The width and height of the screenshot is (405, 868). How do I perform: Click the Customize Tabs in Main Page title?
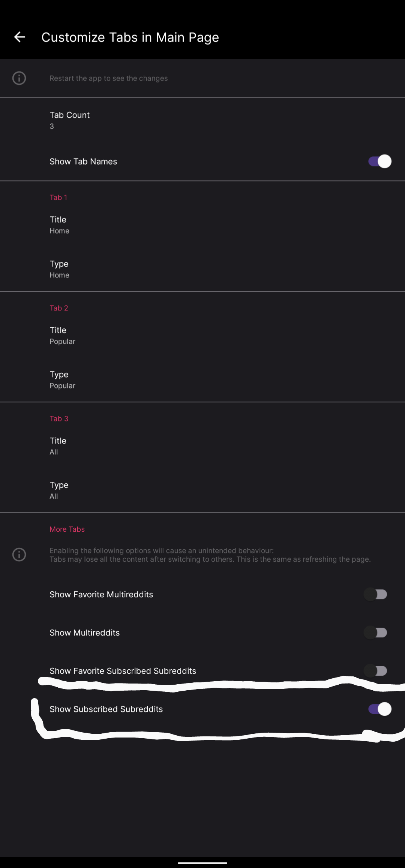point(130,37)
